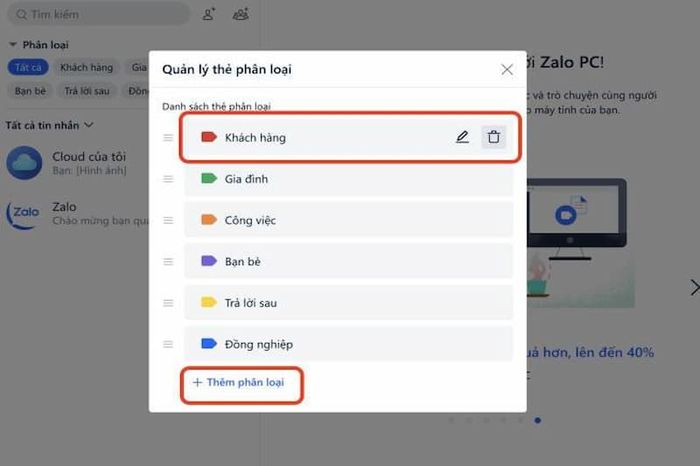Open the Cloud của tôi conversation
The height and width of the screenshot is (466, 700).
point(74,162)
